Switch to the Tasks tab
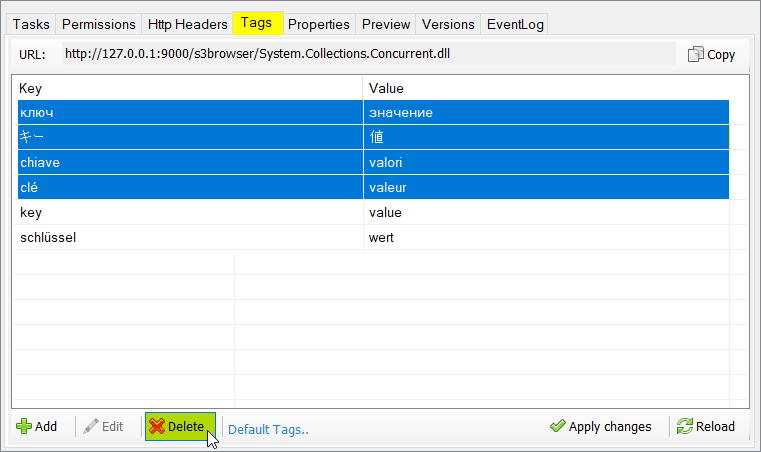The height and width of the screenshot is (452, 761). [x=31, y=24]
